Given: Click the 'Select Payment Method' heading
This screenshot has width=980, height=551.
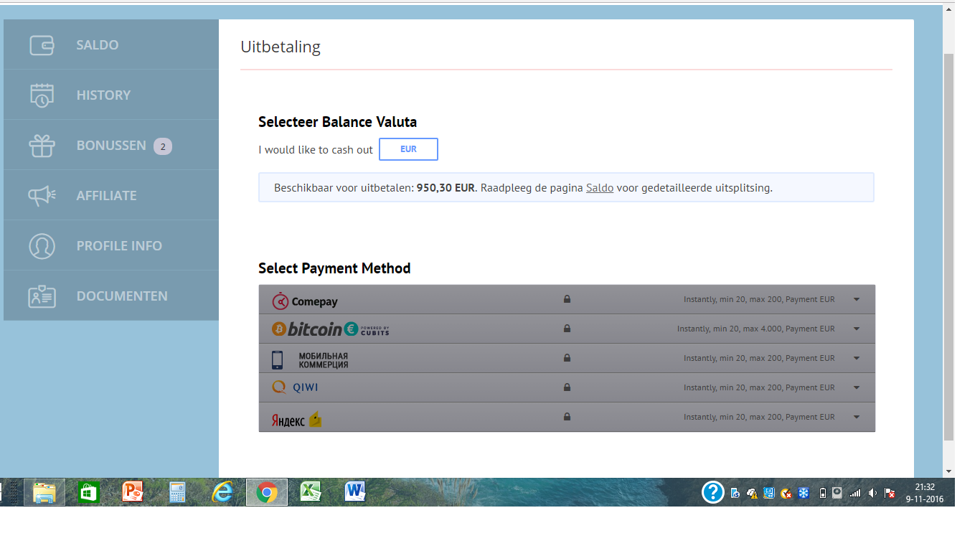Looking at the screenshot, I should pyautogui.click(x=334, y=268).
